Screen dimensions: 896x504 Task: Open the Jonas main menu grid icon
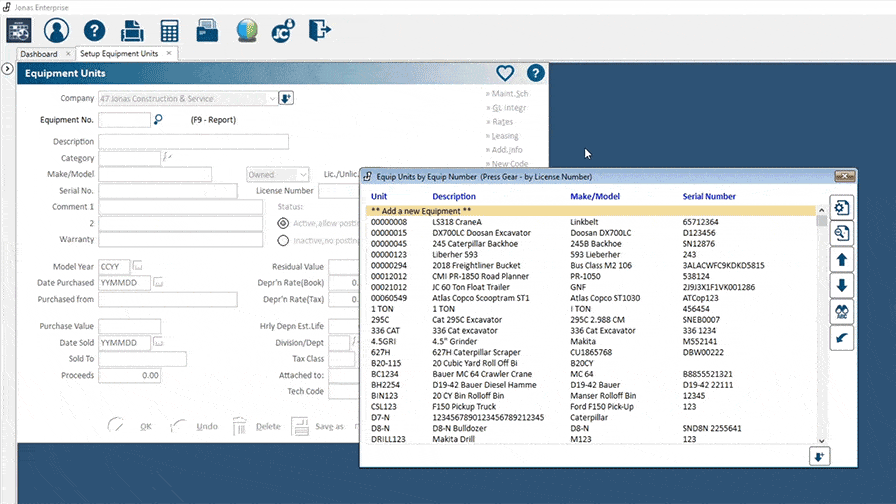pos(19,30)
